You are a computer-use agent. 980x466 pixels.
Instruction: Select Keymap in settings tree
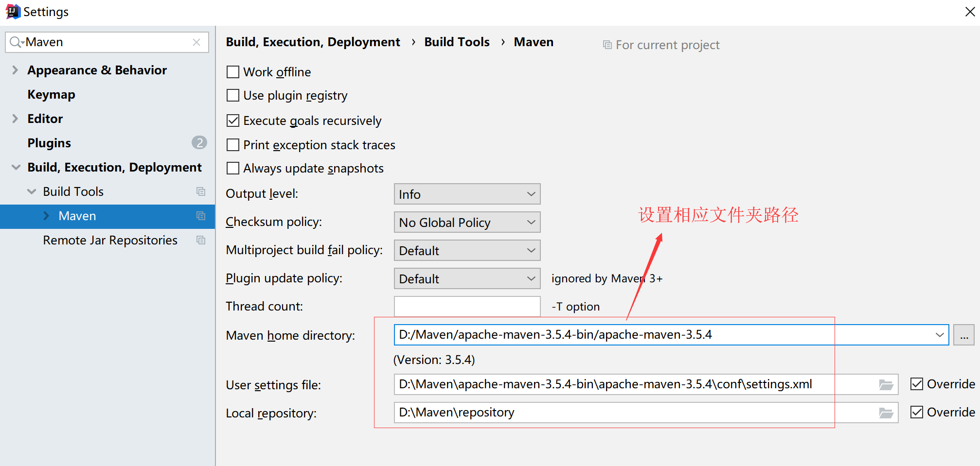tap(51, 94)
